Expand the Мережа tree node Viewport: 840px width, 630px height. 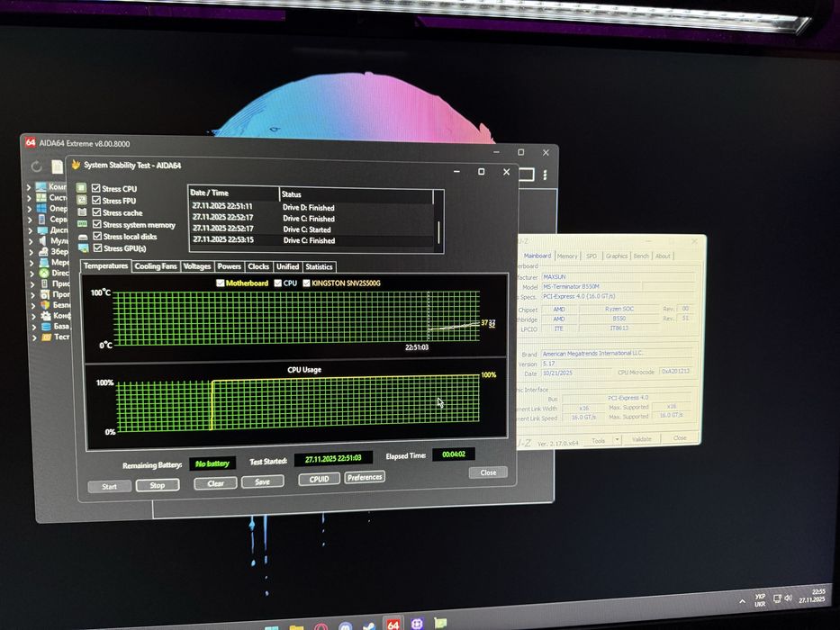tap(32, 263)
